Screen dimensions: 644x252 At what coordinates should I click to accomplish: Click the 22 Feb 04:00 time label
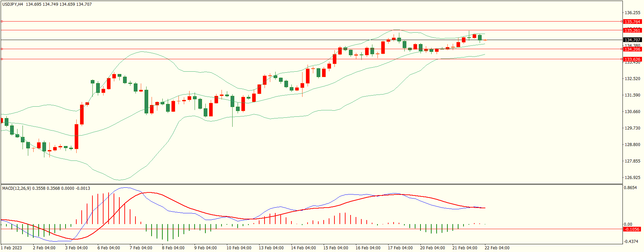click(497, 248)
